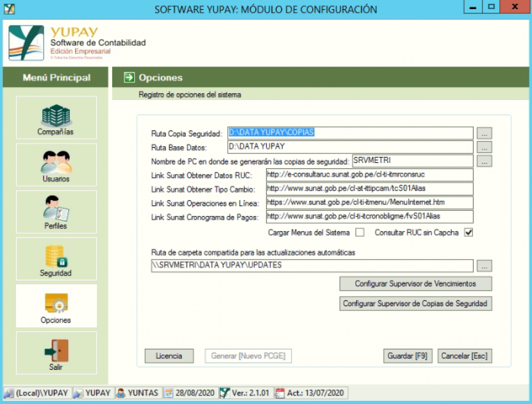Viewport: 532px width, 404px height.
Task: Open the Licencia dialog
Action: pyautogui.click(x=169, y=356)
